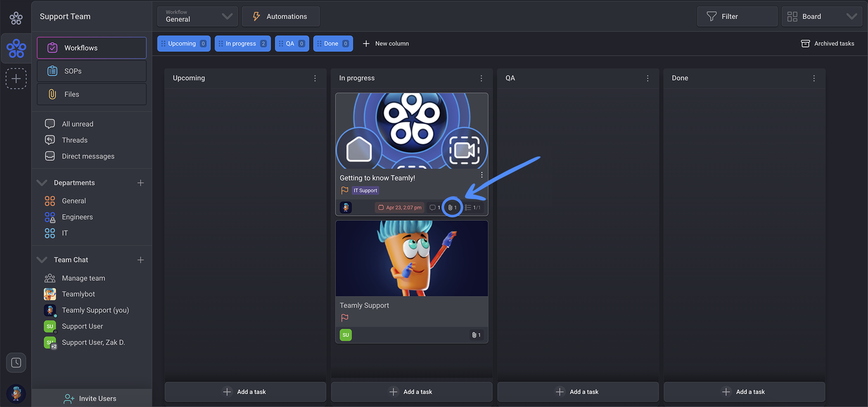
Task: Open the Teamly Support card cover image
Action: click(x=412, y=259)
